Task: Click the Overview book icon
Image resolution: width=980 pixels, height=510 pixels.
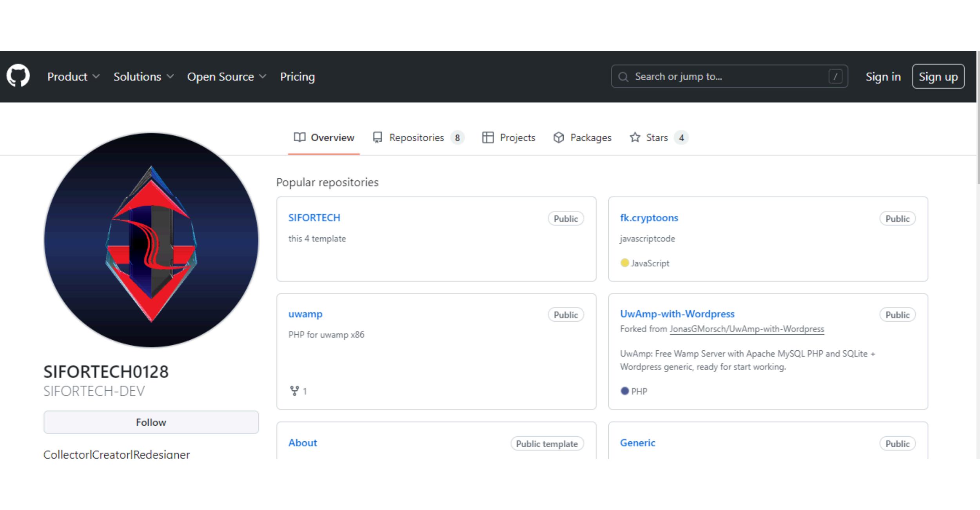Action: [x=300, y=138]
